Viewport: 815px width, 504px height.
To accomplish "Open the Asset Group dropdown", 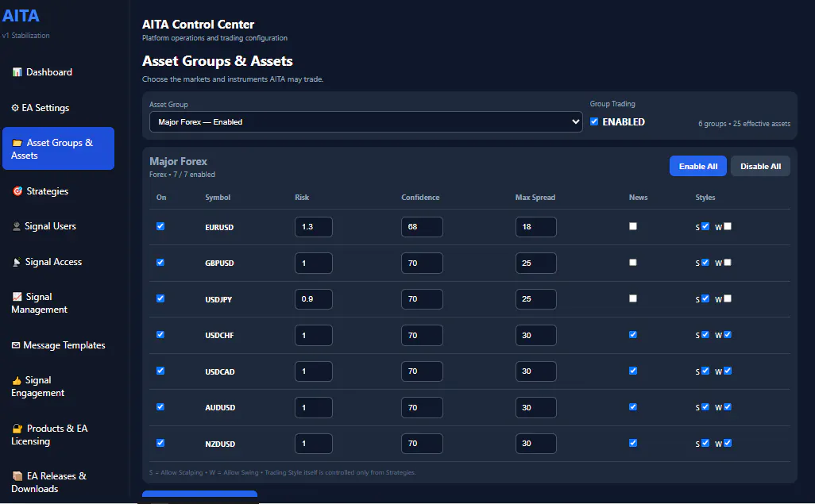I will pyautogui.click(x=366, y=122).
